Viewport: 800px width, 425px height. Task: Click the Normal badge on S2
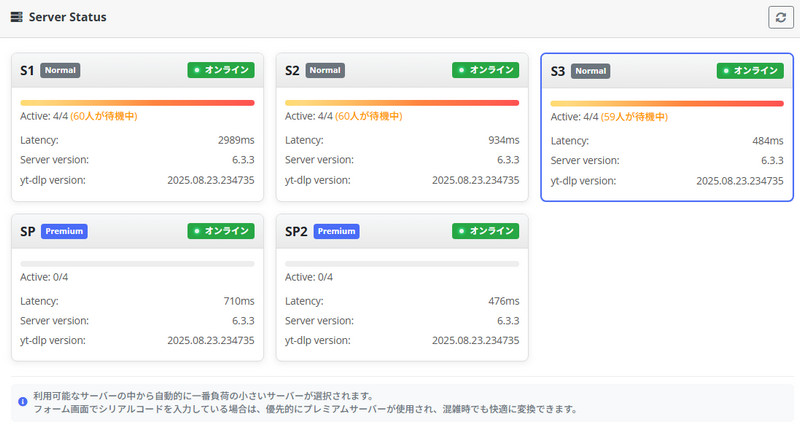[325, 70]
